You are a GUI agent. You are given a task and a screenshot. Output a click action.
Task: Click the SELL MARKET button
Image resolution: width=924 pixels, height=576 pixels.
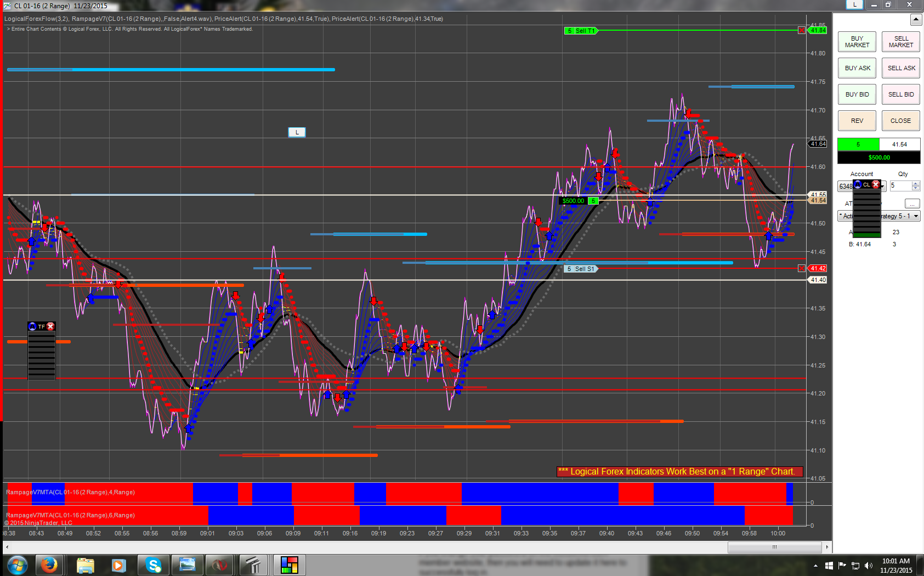point(901,42)
